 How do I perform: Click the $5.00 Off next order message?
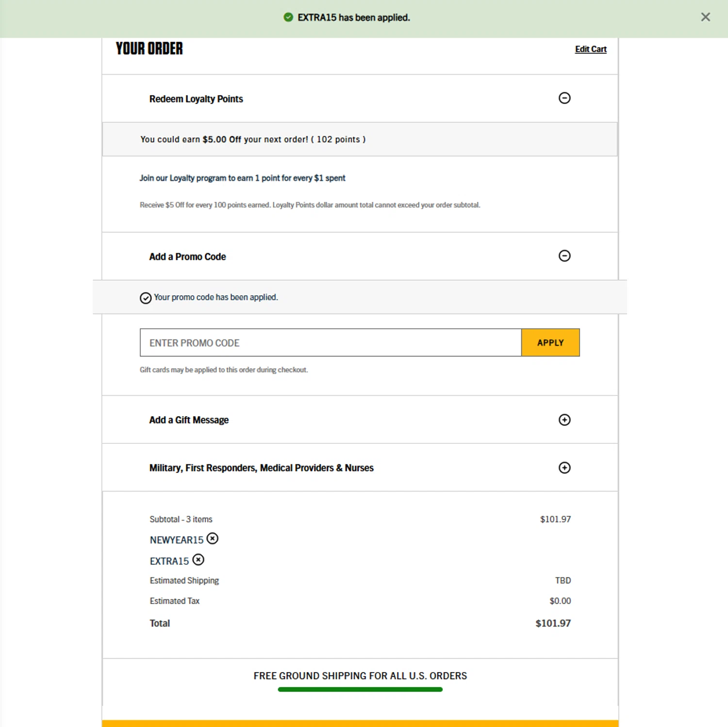pyautogui.click(x=253, y=139)
